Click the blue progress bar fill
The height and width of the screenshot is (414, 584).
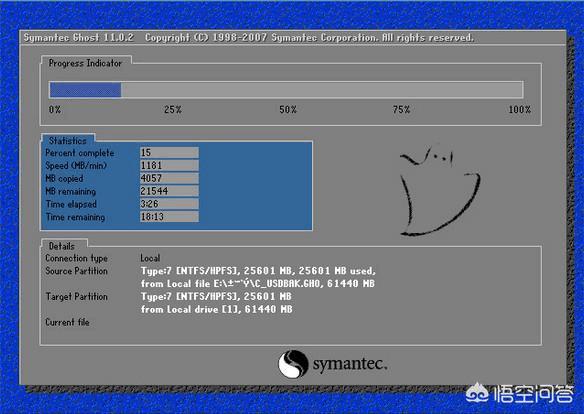(85, 90)
